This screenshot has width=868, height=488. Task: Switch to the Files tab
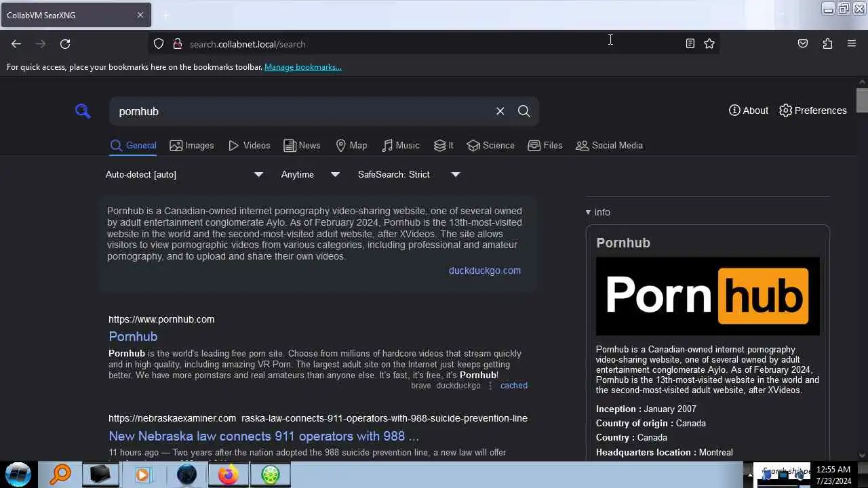click(545, 145)
